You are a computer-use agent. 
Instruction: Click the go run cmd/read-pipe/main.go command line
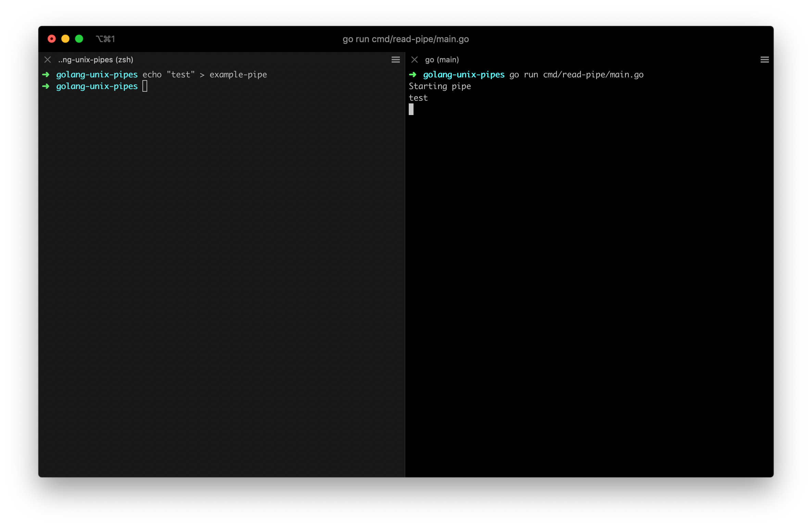576,75
